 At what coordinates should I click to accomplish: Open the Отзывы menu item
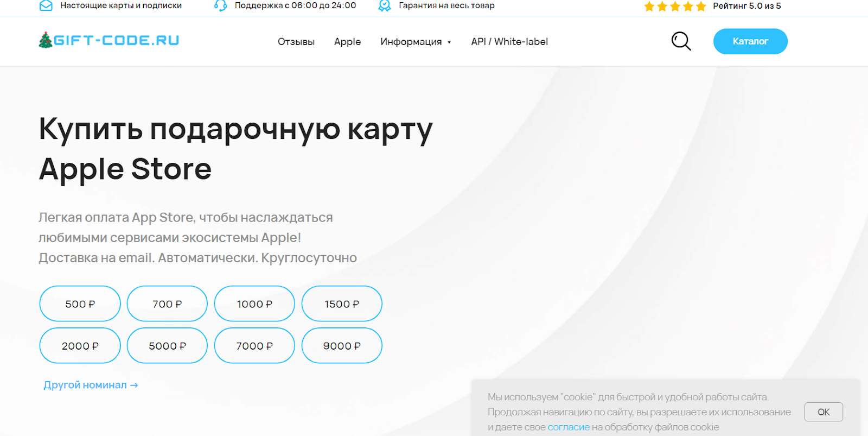[296, 42]
